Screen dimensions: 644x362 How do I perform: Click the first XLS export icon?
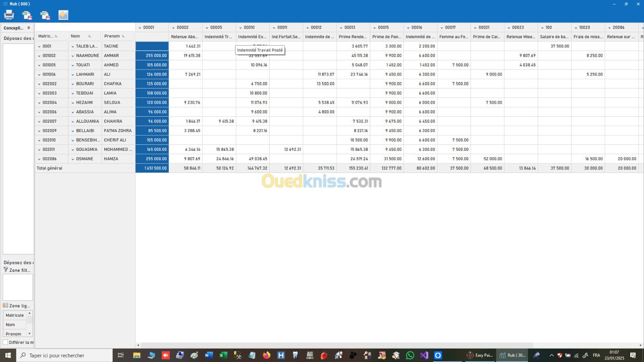point(27,15)
